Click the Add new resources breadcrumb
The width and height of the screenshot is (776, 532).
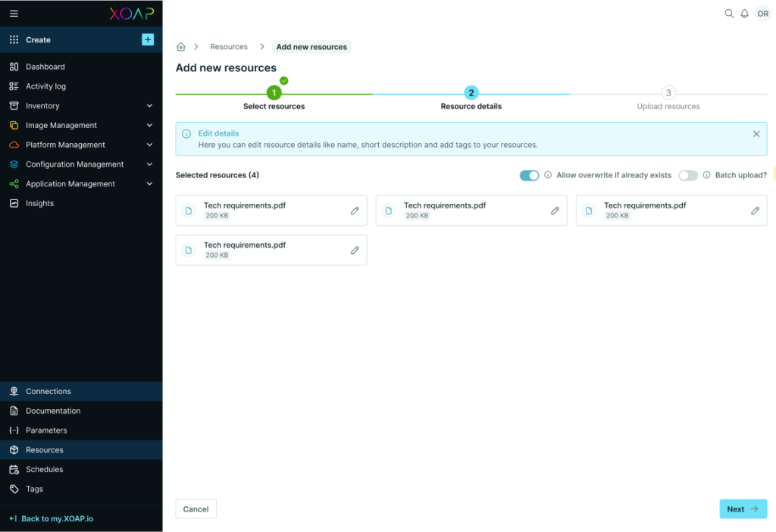311,46
